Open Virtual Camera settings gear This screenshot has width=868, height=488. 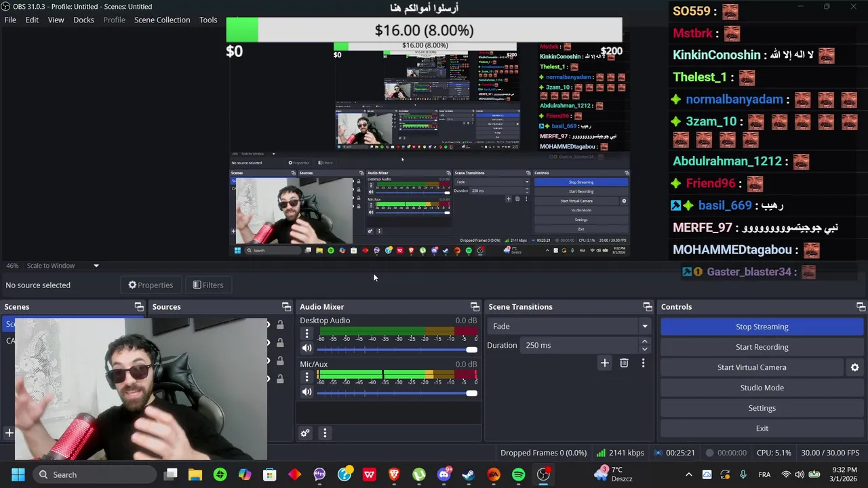854,367
